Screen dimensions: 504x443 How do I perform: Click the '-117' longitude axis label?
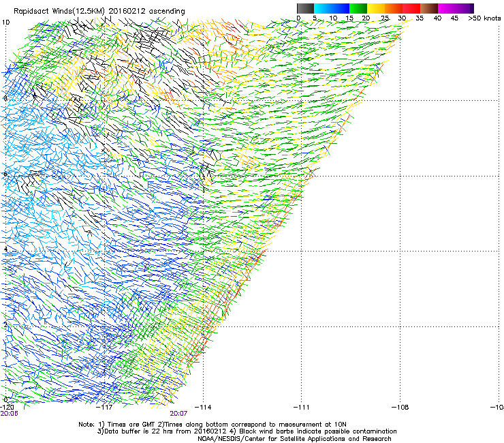pyautogui.click(x=105, y=408)
